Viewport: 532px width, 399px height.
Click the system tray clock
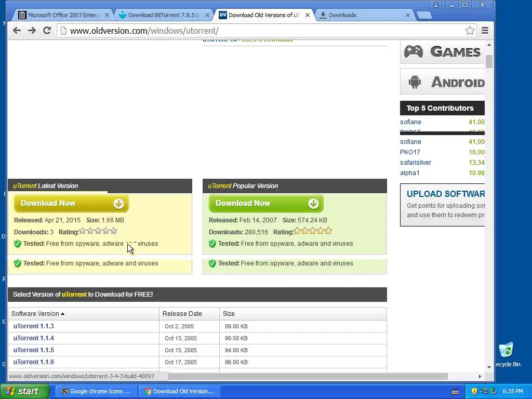[513, 391]
